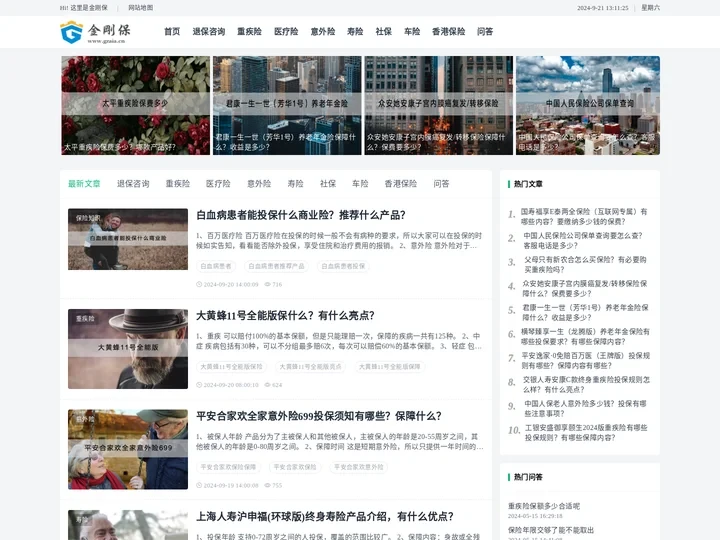Open the 君康一生一世 养老年金险 banner card
Viewport: 720px width, 540px height.
(287, 105)
